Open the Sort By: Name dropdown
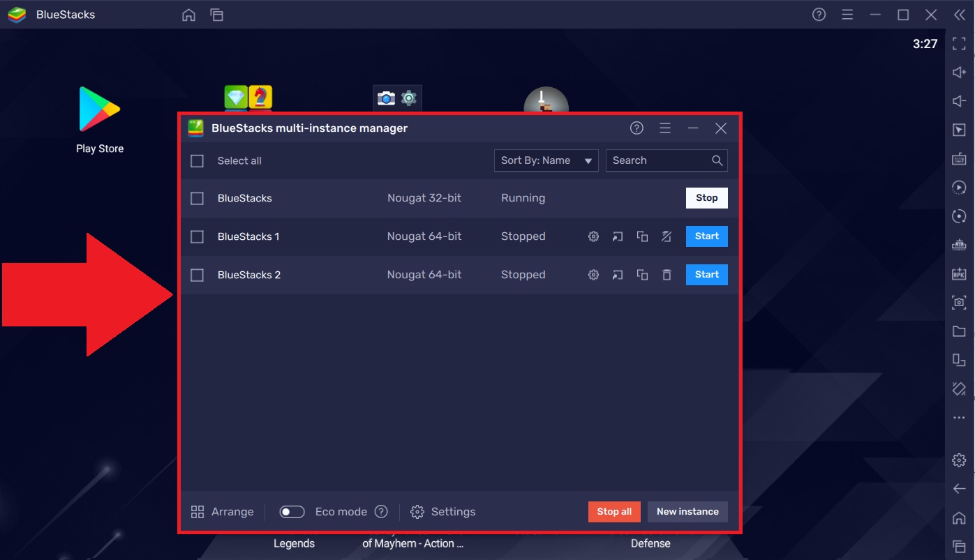 click(546, 160)
